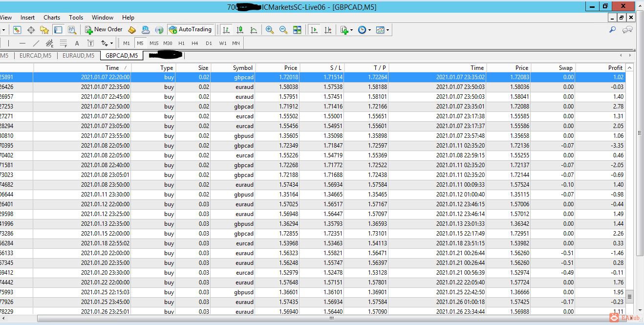Open Data Window crosshair-target icon
This screenshot has height=325, width=644.
[31, 30]
